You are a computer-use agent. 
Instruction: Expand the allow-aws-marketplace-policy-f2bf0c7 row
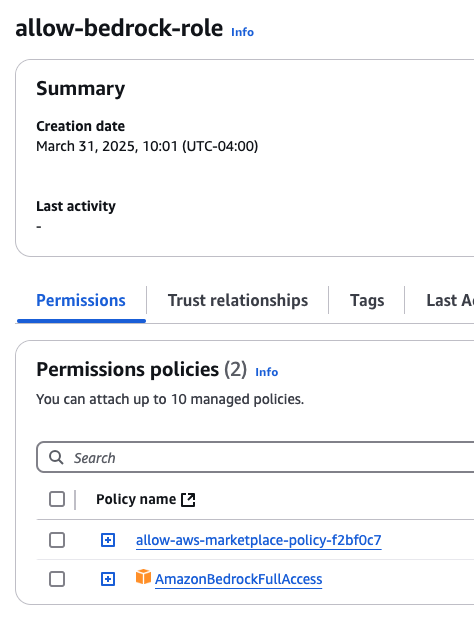pos(108,540)
